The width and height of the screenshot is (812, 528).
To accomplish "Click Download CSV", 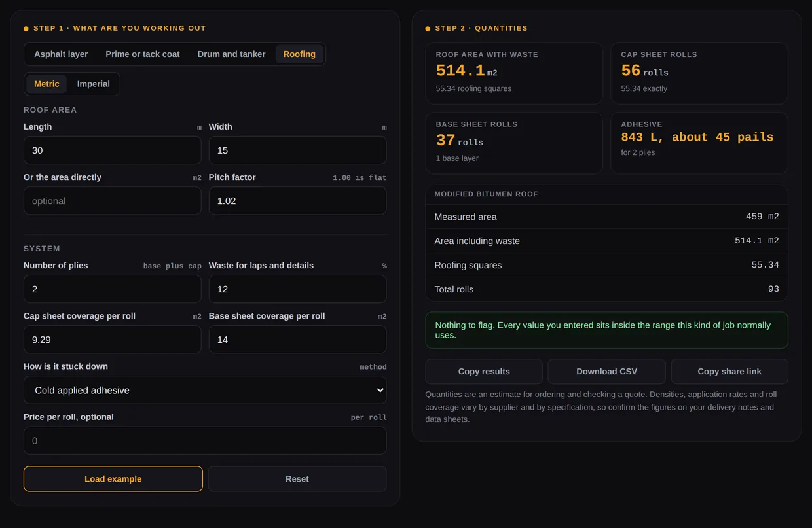I will pyautogui.click(x=606, y=372).
